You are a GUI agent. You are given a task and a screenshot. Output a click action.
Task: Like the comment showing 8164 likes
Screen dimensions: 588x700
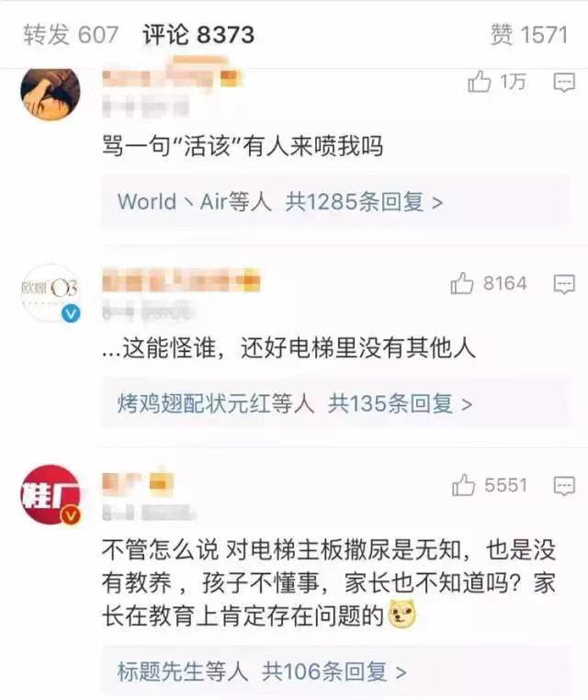click(462, 284)
